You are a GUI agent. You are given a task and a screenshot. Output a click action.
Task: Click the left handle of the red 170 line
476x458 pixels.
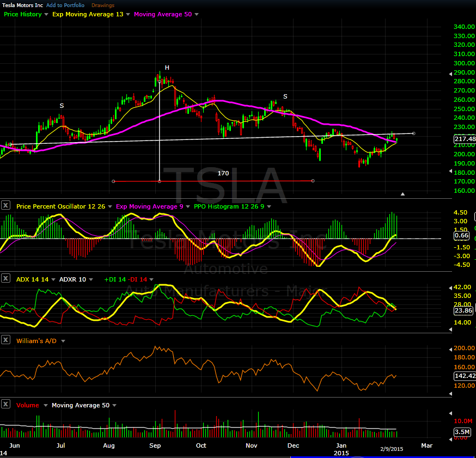click(x=113, y=181)
